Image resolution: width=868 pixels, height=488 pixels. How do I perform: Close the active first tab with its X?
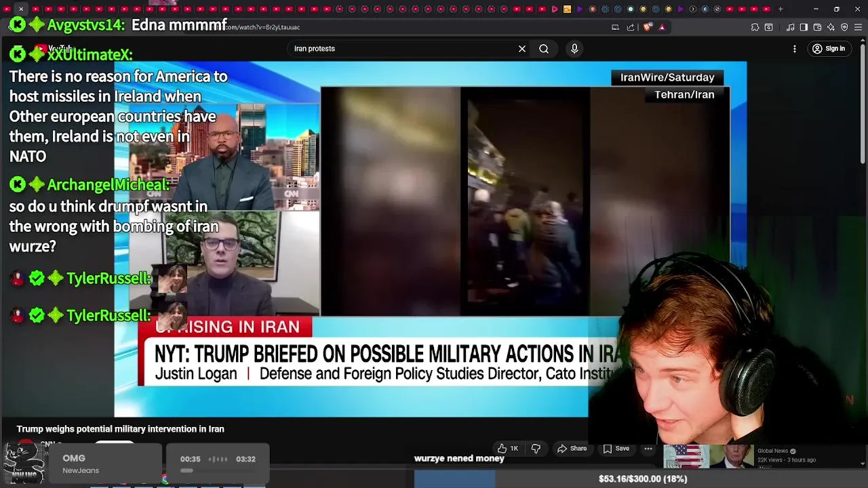tap(21, 9)
